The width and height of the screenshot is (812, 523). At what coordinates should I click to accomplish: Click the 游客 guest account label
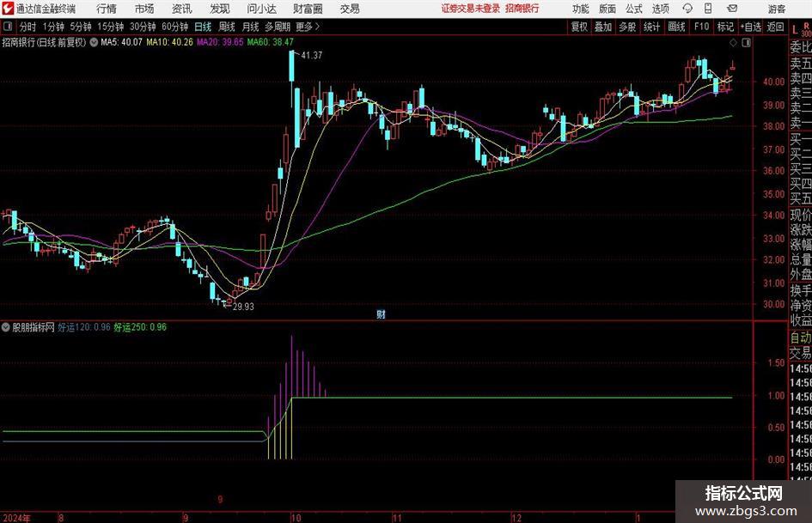coord(776,9)
